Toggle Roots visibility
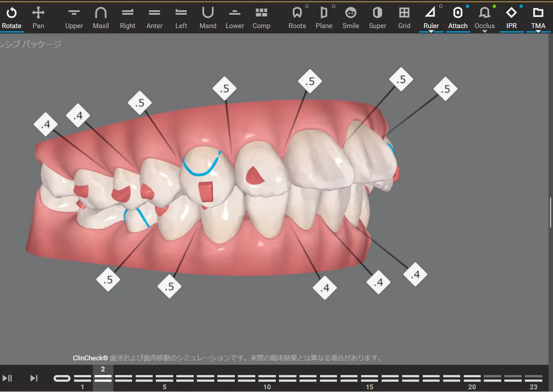 tap(297, 17)
